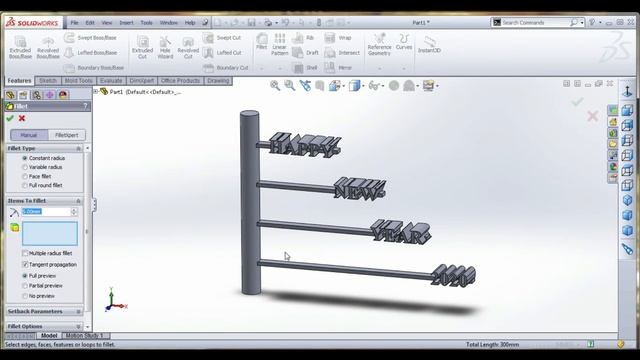Choose the Swept Cut tool
Screen dimensions: 640x360
[222, 38]
